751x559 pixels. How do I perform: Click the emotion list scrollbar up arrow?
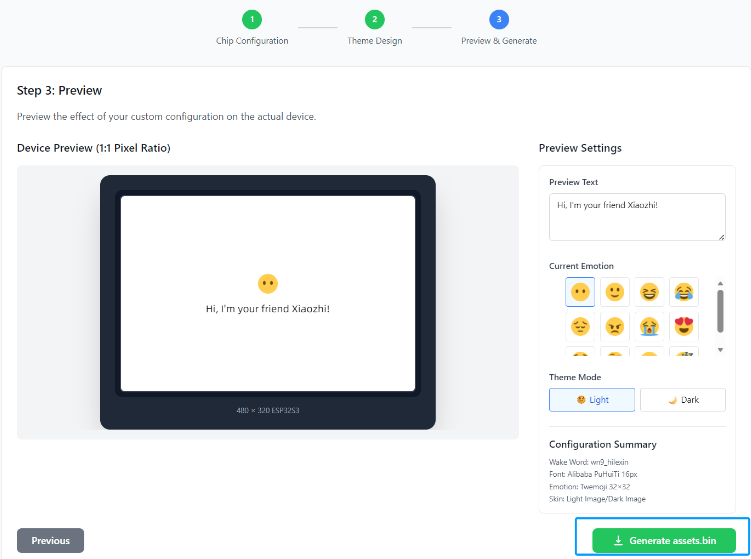[720, 283]
